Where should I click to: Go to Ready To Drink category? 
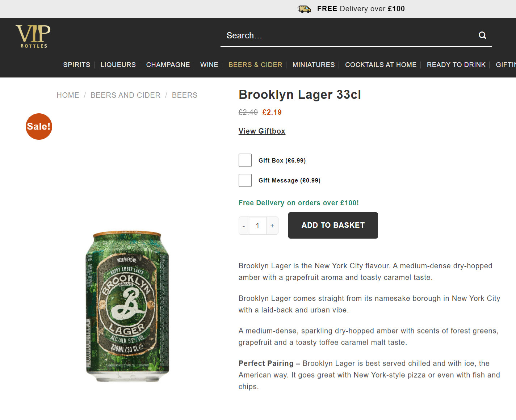(x=456, y=65)
